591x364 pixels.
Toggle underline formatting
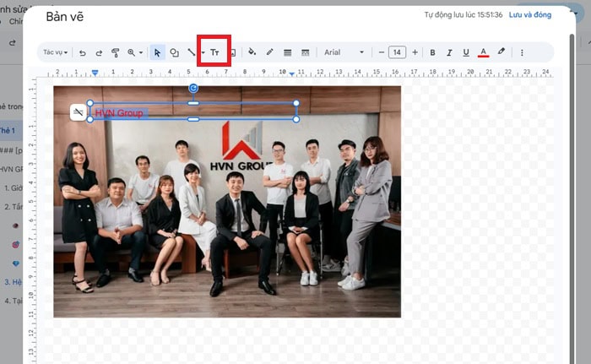[x=466, y=53]
